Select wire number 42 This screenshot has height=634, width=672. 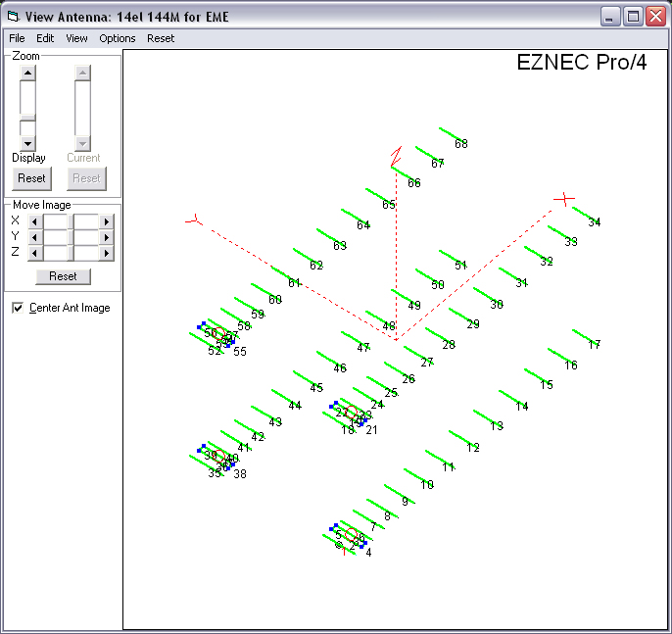pos(258,437)
